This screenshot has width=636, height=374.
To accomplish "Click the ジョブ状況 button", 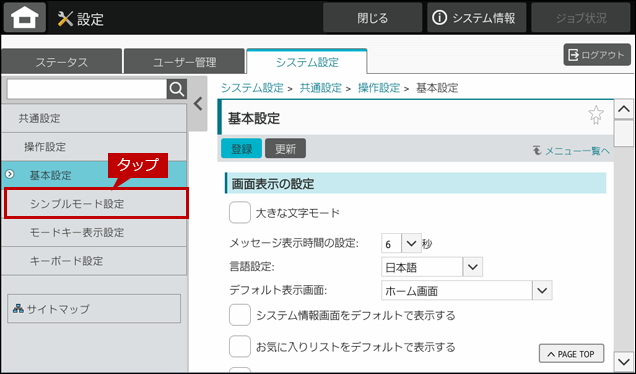I will tap(581, 17).
